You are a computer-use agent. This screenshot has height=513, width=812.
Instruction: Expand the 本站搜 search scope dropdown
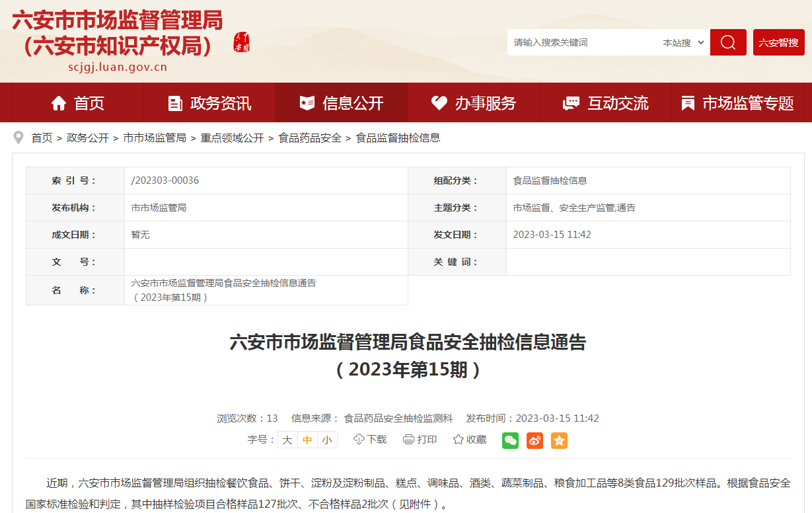click(684, 42)
